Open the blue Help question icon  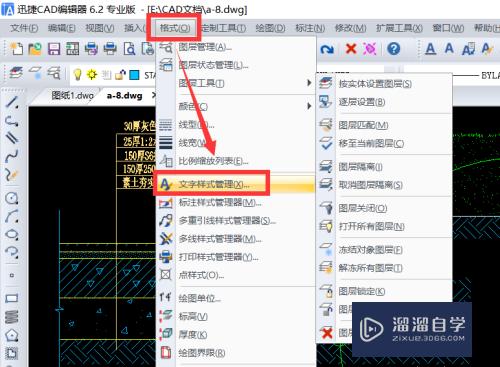point(394,49)
